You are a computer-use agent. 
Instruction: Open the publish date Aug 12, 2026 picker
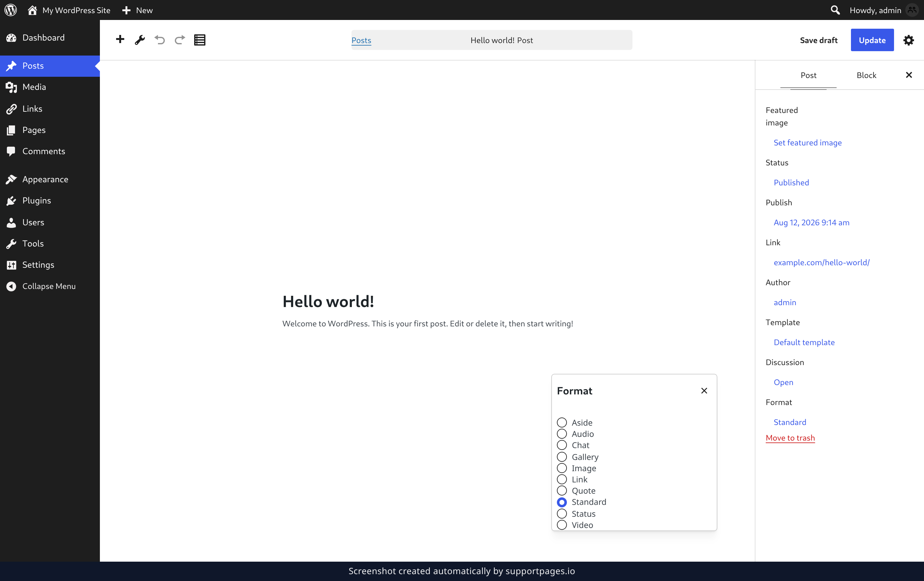(811, 222)
